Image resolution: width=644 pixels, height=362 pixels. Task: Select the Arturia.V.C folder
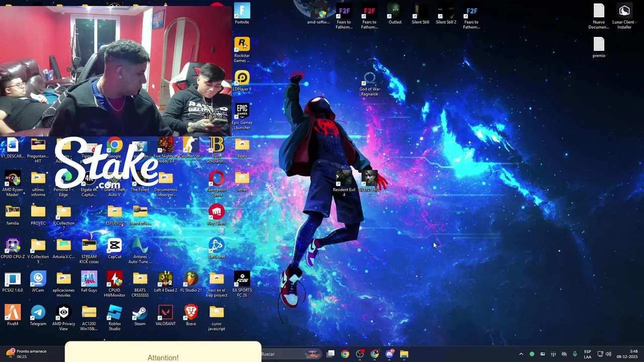(x=63, y=249)
